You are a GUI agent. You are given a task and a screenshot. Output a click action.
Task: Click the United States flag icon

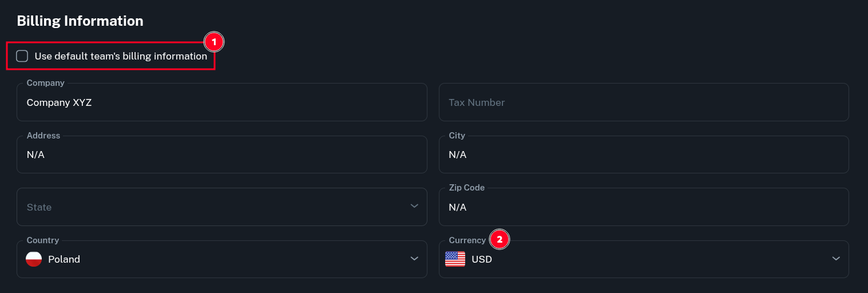pos(455,259)
